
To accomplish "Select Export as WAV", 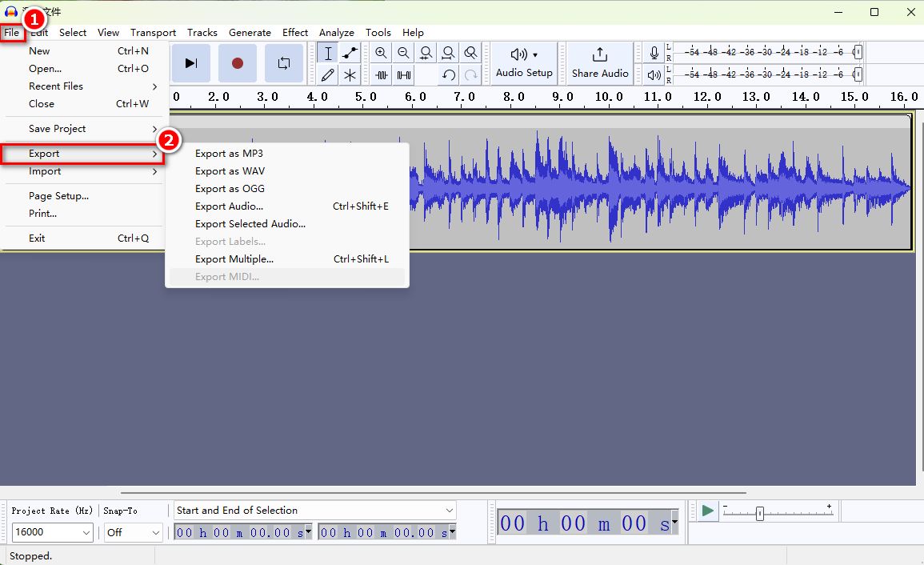I will [x=287, y=171].
